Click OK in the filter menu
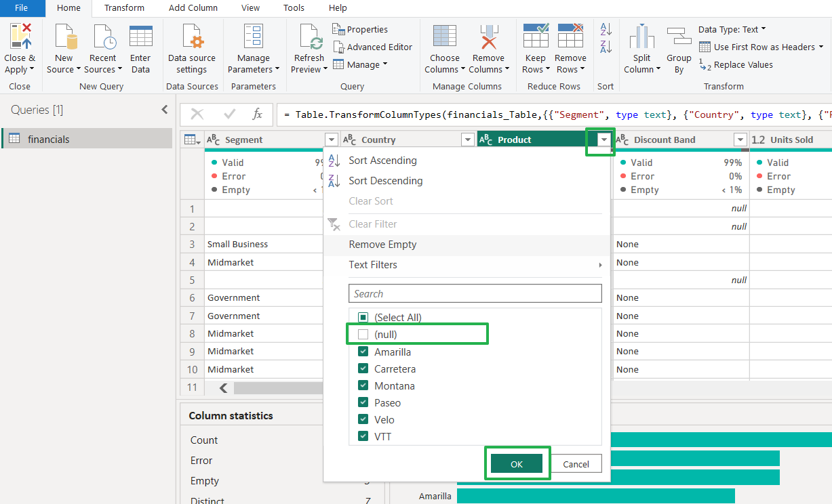Image resolution: width=832 pixels, height=504 pixels. pos(517,464)
